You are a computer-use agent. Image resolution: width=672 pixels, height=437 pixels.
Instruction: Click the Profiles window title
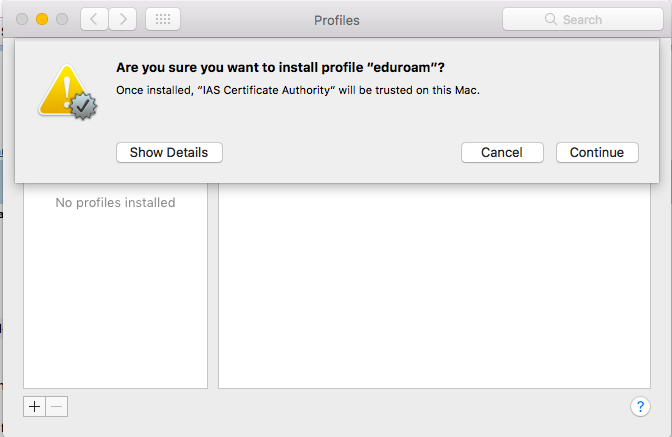[x=336, y=19]
